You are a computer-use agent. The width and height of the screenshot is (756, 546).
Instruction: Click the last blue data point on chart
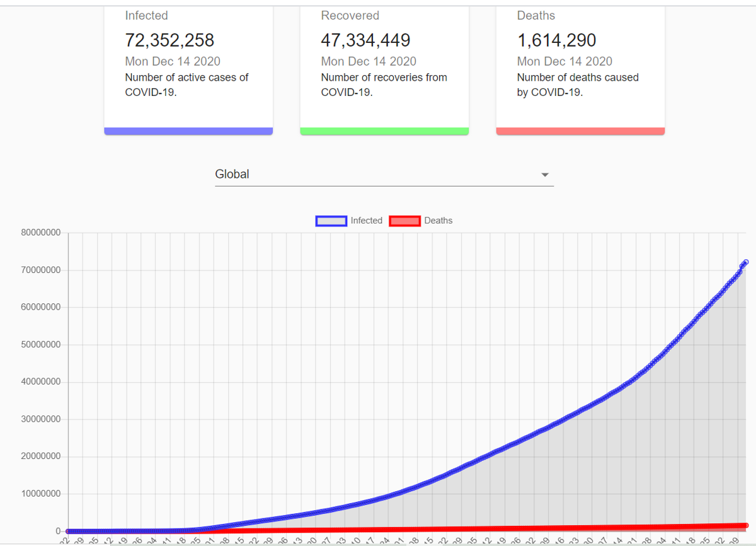746,262
